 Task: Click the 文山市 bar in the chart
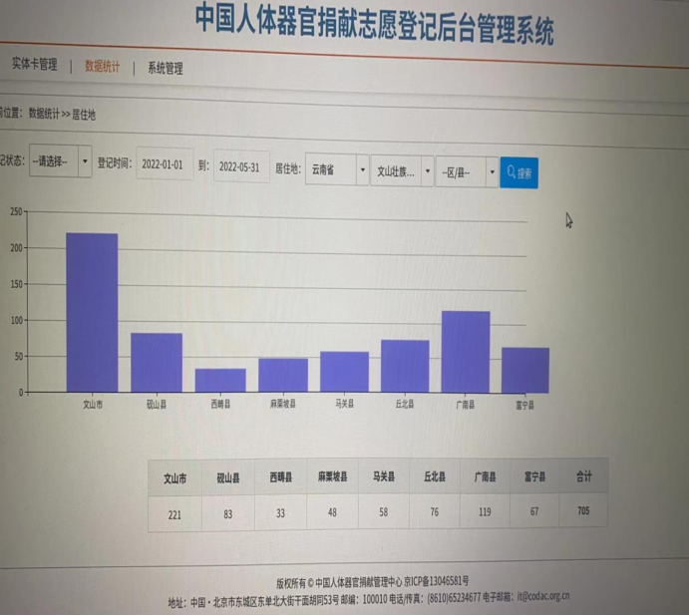click(92, 312)
